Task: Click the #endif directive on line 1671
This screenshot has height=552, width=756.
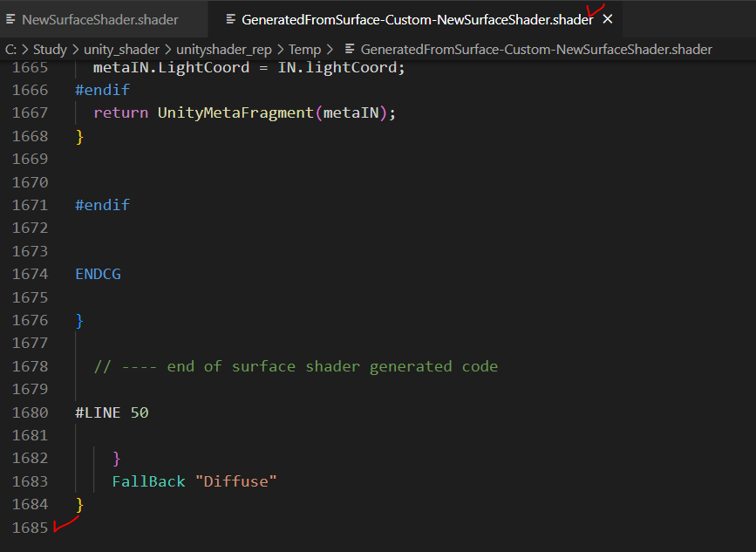Action: pyautogui.click(x=102, y=206)
